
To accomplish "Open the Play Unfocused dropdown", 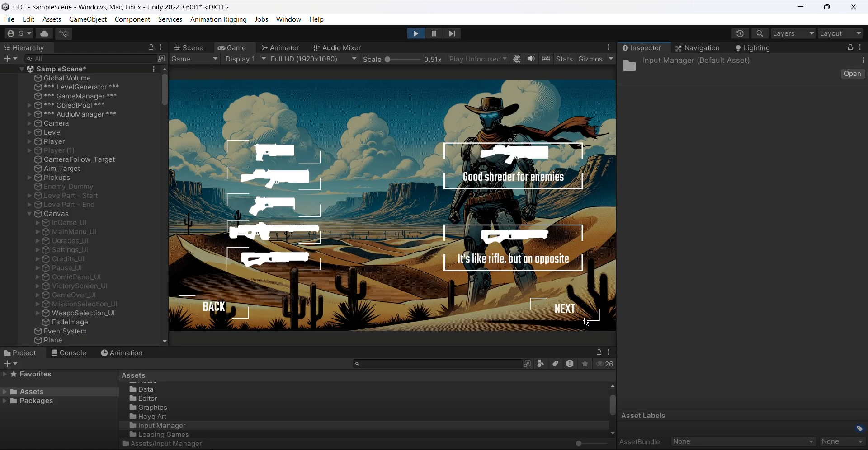I will (x=478, y=59).
